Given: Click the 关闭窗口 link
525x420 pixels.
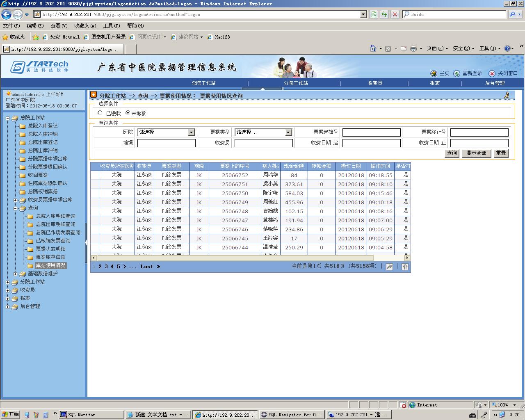Looking at the screenshot, I should [508, 73].
